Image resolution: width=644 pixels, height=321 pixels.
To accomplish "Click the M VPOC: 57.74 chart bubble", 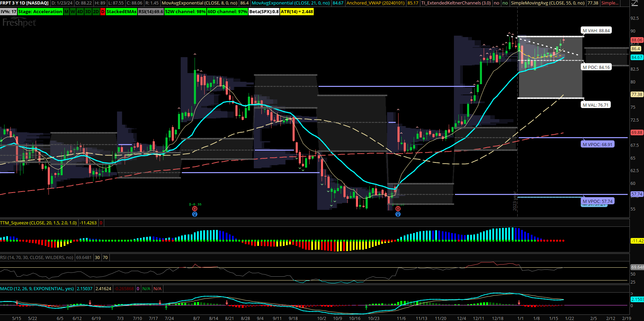I will pyautogui.click(x=598, y=201).
